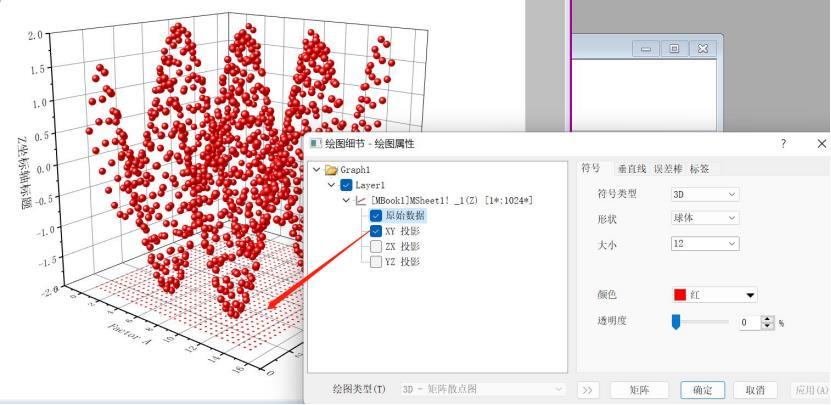Image resolution: width=831 pixels, height=405 pixels.
Task: Open the 符号类型 dropdown
Action: (705, 194)
